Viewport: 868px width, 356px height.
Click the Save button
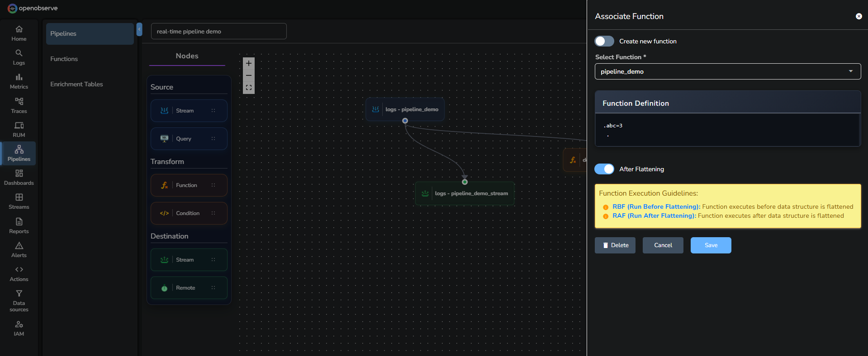point(711,245)
